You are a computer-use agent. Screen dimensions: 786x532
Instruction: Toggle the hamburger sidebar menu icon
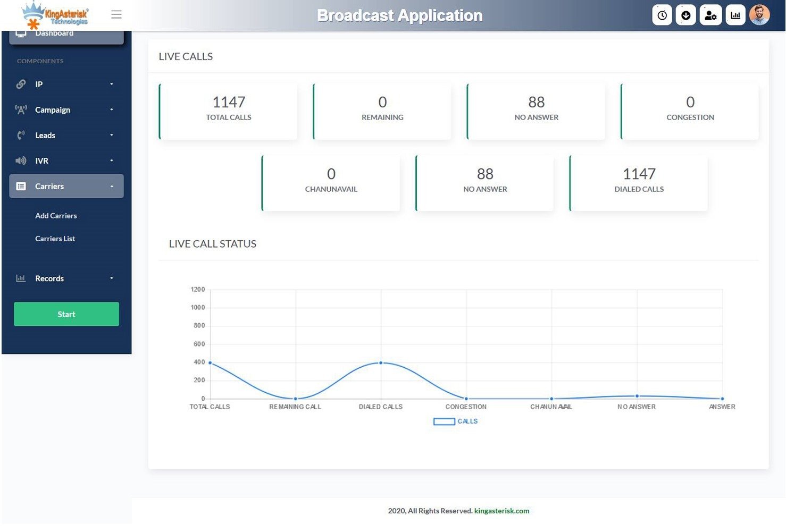pos(116,14)
